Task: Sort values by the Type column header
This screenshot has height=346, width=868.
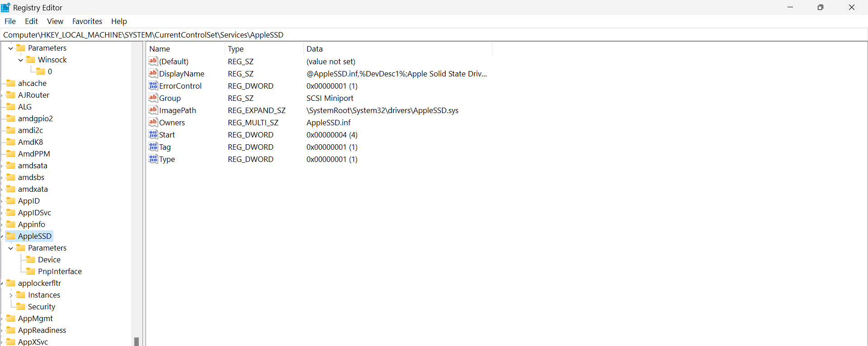Action: (x=264, y=49)
